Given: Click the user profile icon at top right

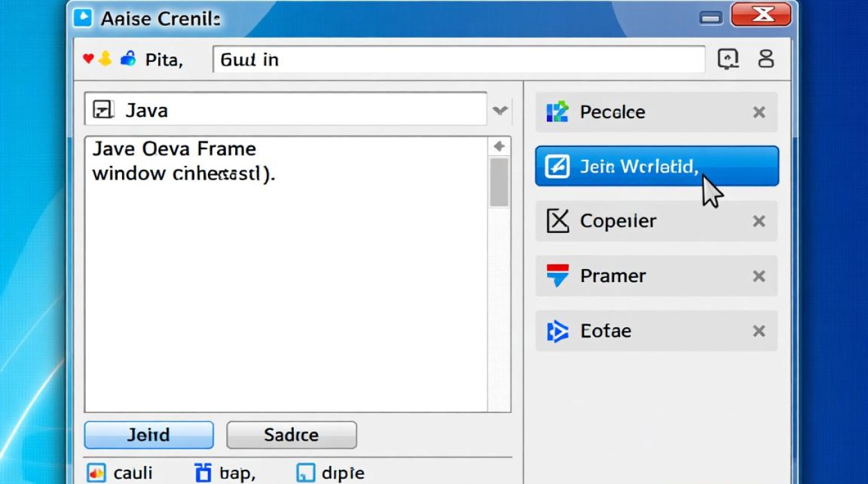Looking at the screenshot, I should tap(766, 59).
